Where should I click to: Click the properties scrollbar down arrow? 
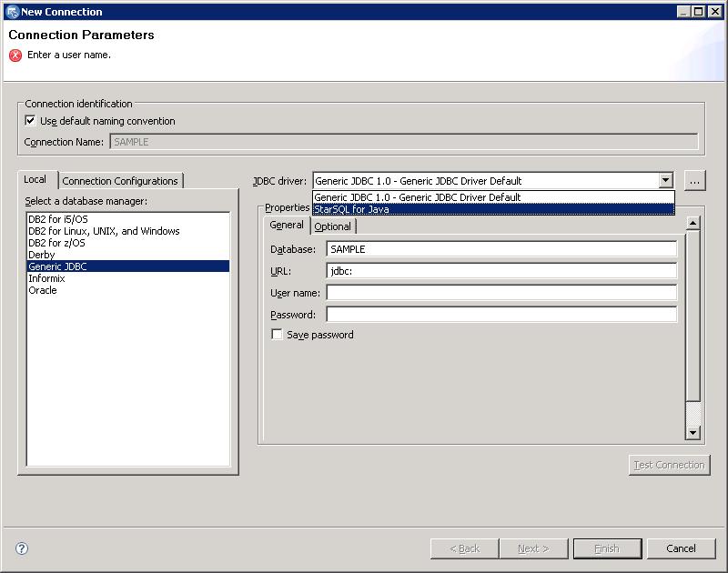[x=693, y=433]
